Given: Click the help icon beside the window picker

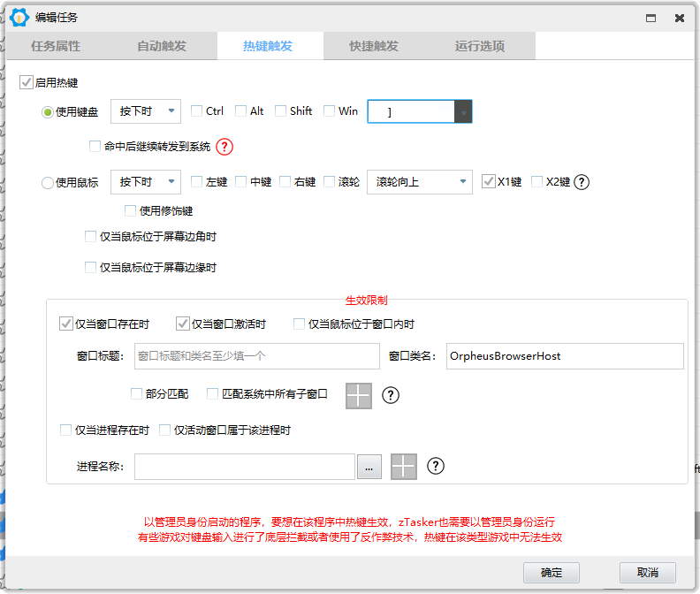Looking at the screenshot, I should (x=391, y=395).
